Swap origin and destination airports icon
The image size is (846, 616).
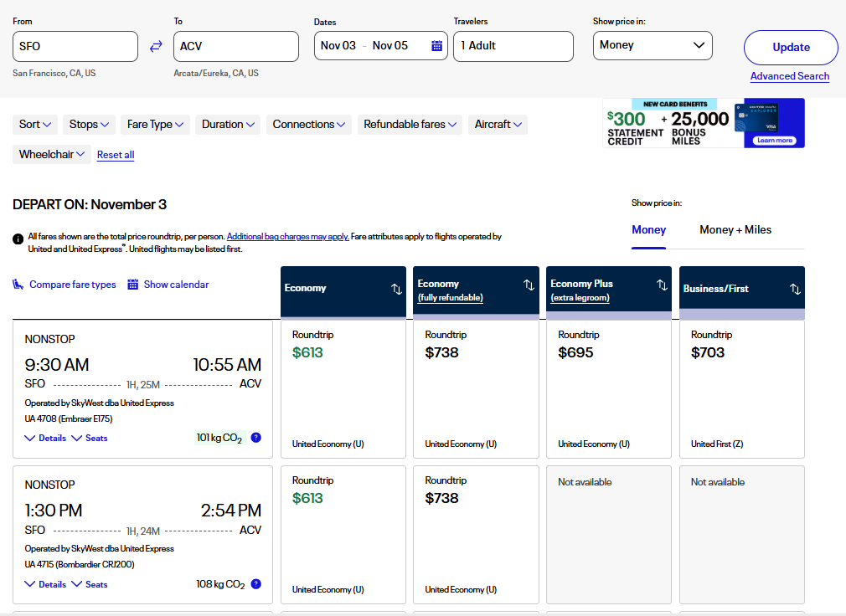point(156,47)
